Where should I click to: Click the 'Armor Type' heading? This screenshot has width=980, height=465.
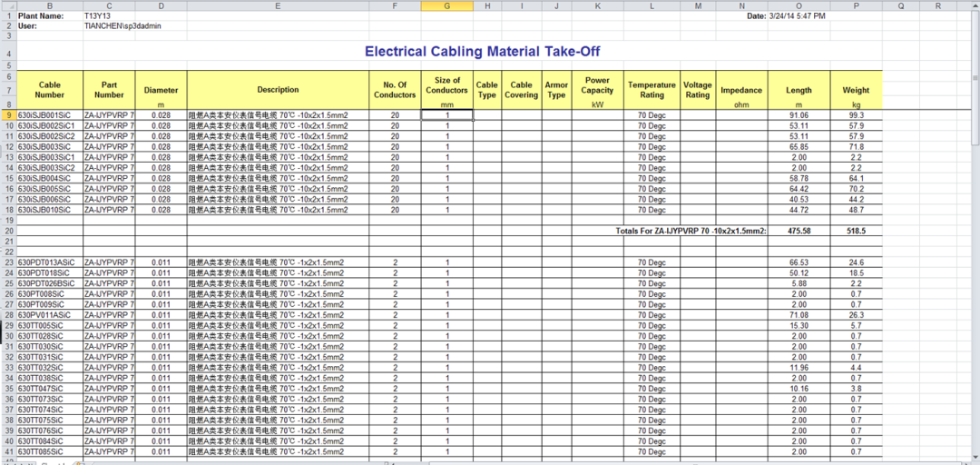coord(556,90)
